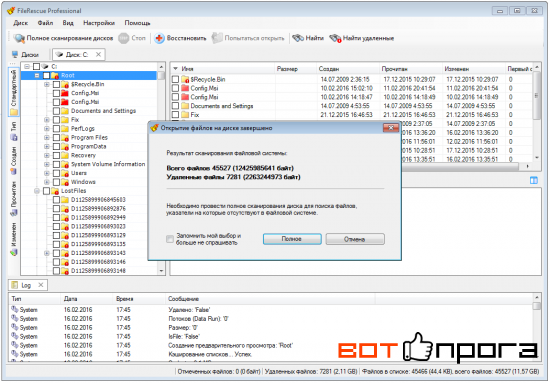550x383 pixels.
Task: Click Найти удаленные in the toolbar
Action: tap(362, 38)
